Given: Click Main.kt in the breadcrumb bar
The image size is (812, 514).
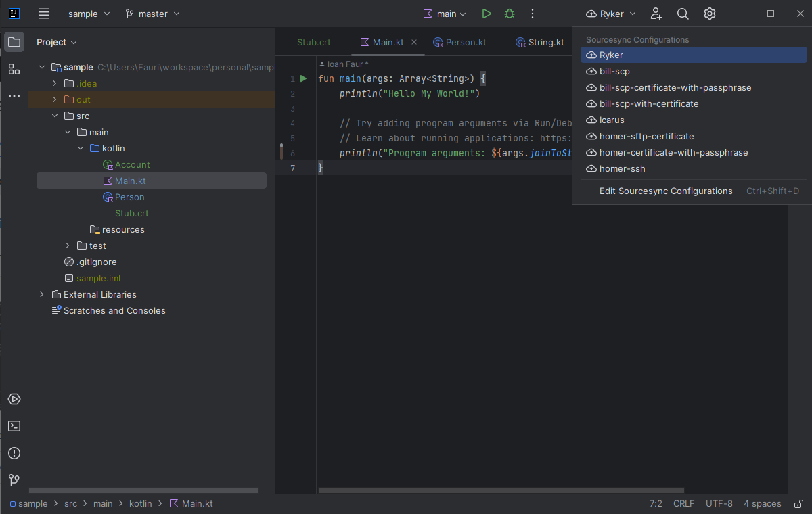Looking at the screenshot, I should click(197, 503).
